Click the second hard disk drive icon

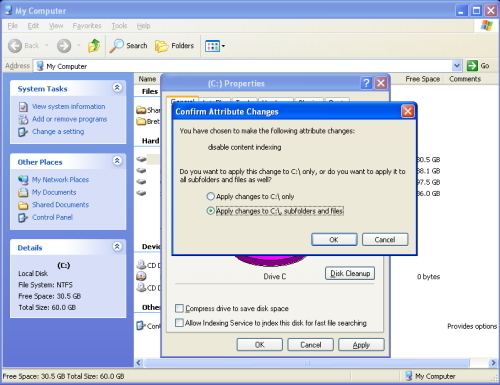[141, 171]
